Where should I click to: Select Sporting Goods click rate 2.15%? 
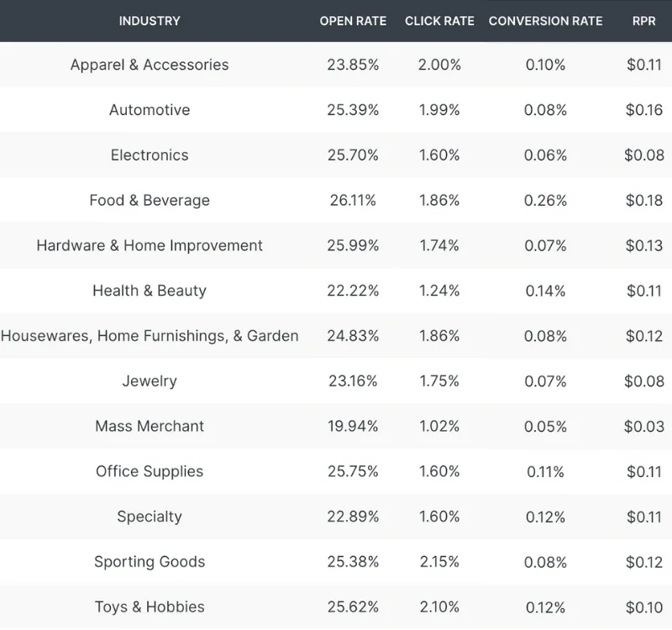tap(439, 562)
